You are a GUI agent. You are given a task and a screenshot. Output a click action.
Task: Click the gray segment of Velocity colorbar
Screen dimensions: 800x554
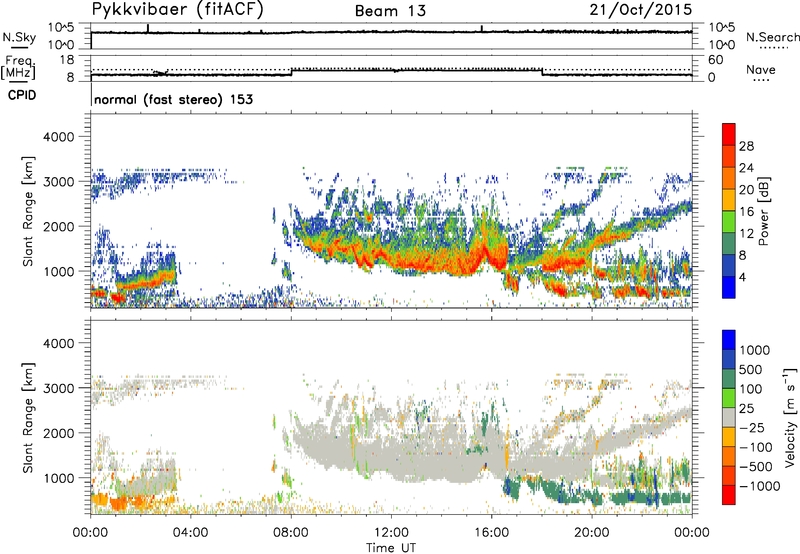tap(729, 418)
